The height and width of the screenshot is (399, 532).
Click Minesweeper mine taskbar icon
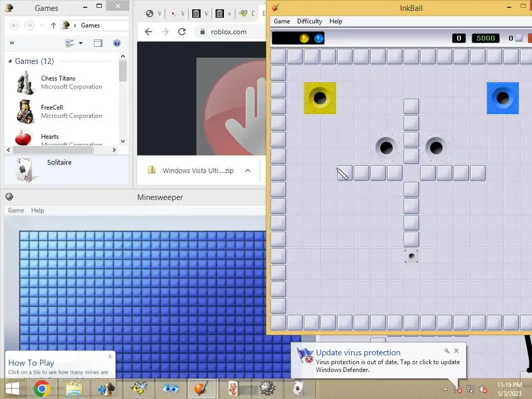267,389
